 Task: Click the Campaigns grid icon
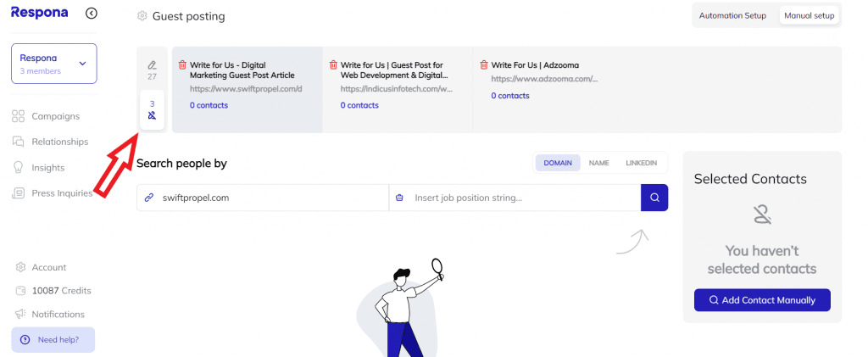click(19, 116)
